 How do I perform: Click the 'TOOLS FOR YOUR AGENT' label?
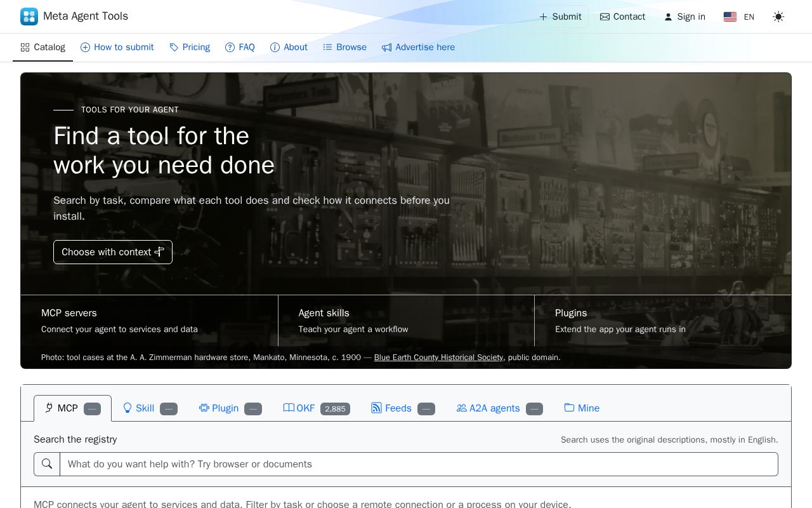(x=130, y=110)
